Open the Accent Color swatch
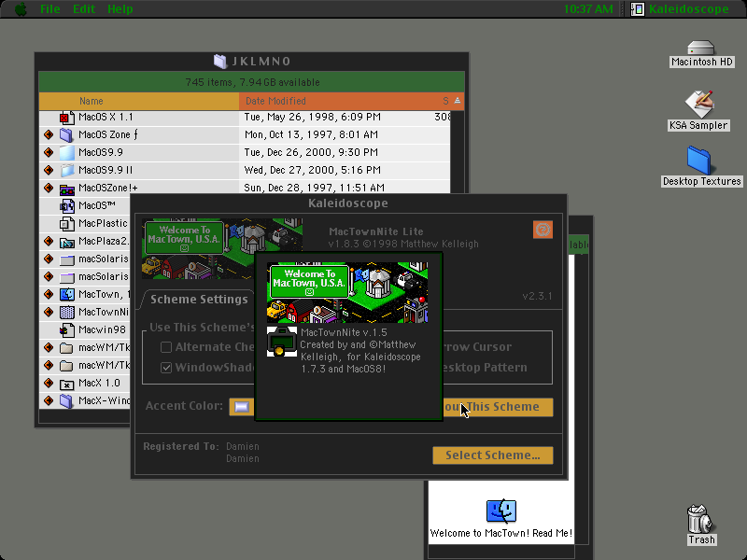This screenshot has width=747, height=560. 242,407
